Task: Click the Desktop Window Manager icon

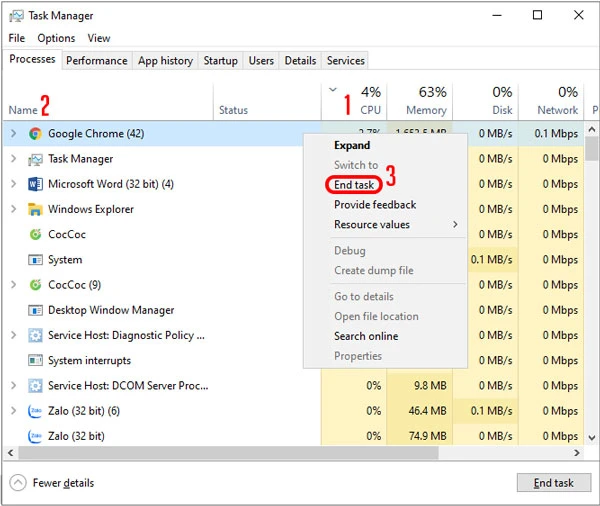Action: (35, 310)
